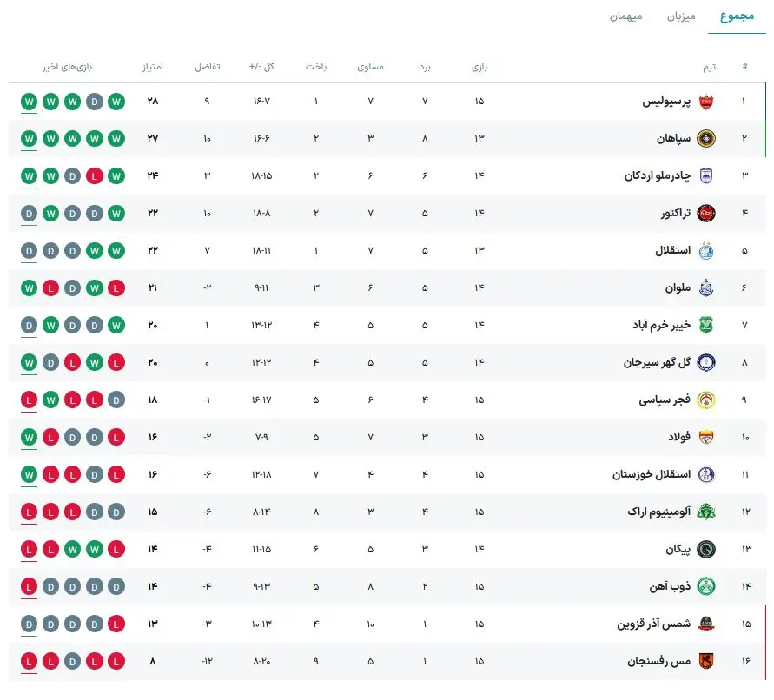The image size is (774, 700).
Task: Select the میهمان standings tab
Action: tap(625, 17)
